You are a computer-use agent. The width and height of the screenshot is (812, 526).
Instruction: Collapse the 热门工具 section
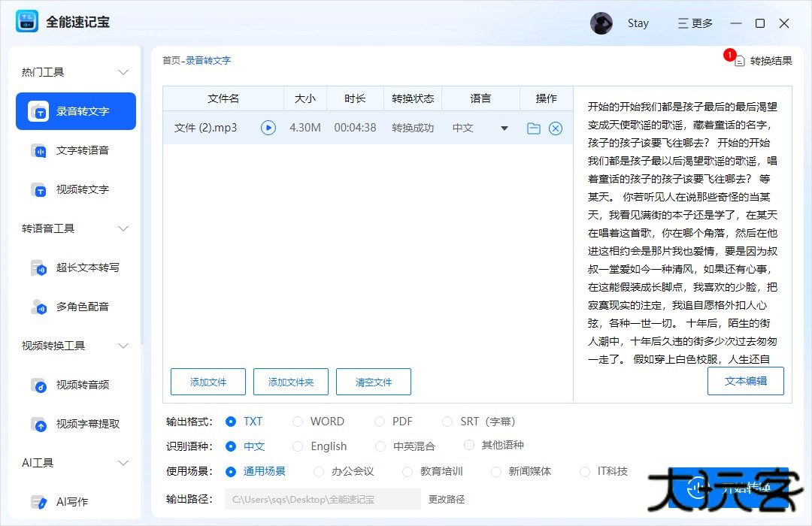click(123, 71)
